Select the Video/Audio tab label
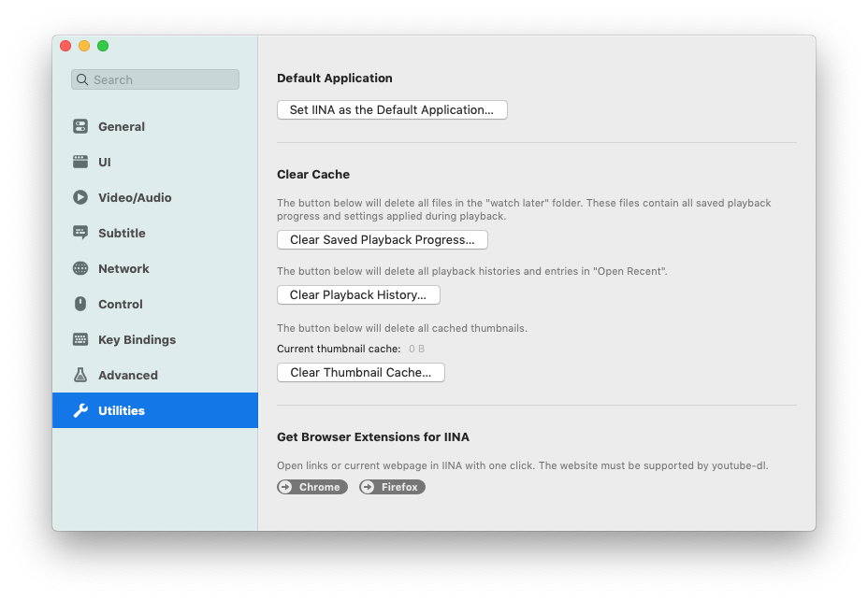The height and width of the screenshot is (600, 868). click(135, 197)
